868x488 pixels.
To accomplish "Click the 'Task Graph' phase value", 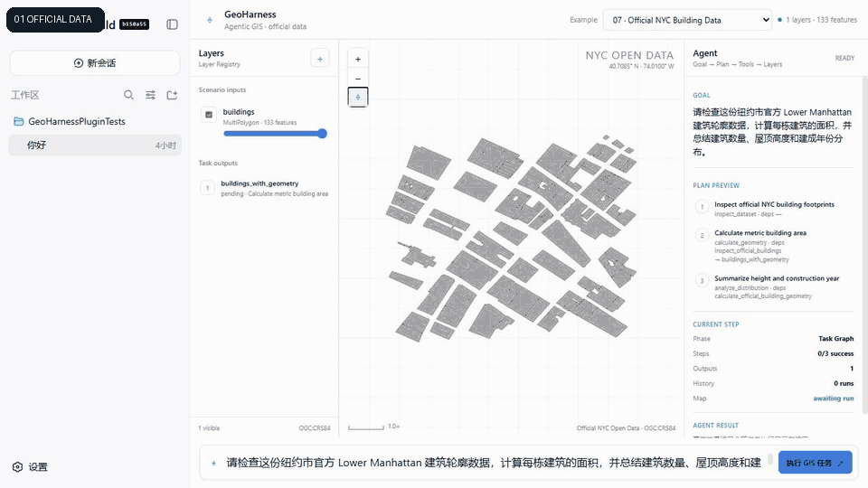I will (x=835, y=339).
